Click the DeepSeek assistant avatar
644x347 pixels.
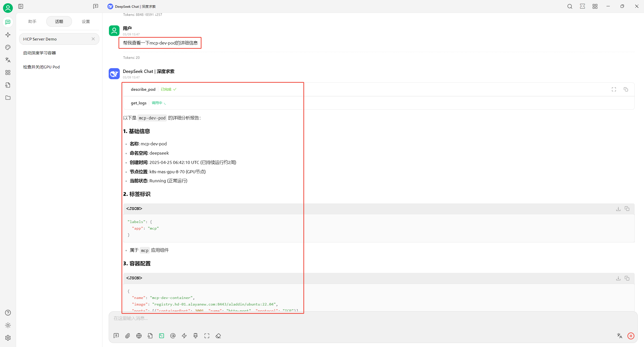pyautogui.click(x=114, y=73)
